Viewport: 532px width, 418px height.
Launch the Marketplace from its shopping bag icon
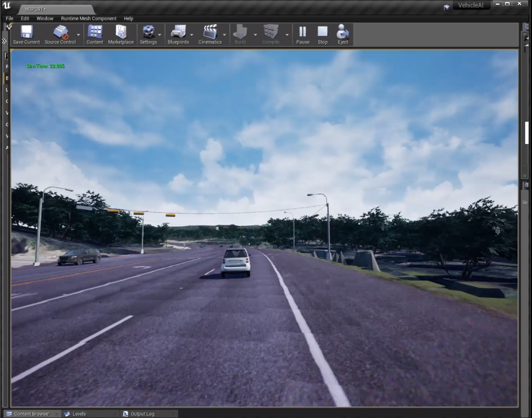[120, 31]
